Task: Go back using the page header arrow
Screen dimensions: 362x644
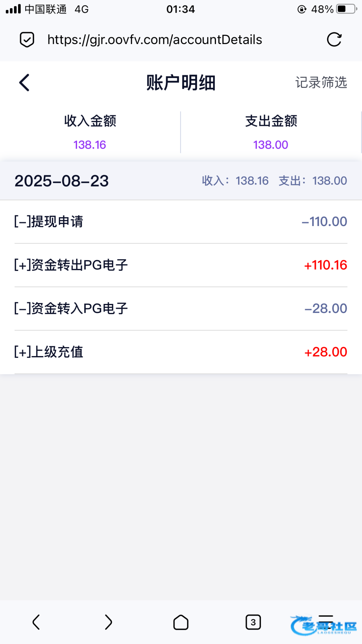Action: click(x=24, y=82)
